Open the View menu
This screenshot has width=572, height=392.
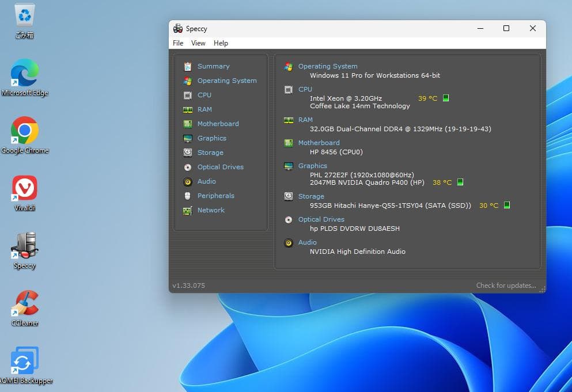coord(198,43)
